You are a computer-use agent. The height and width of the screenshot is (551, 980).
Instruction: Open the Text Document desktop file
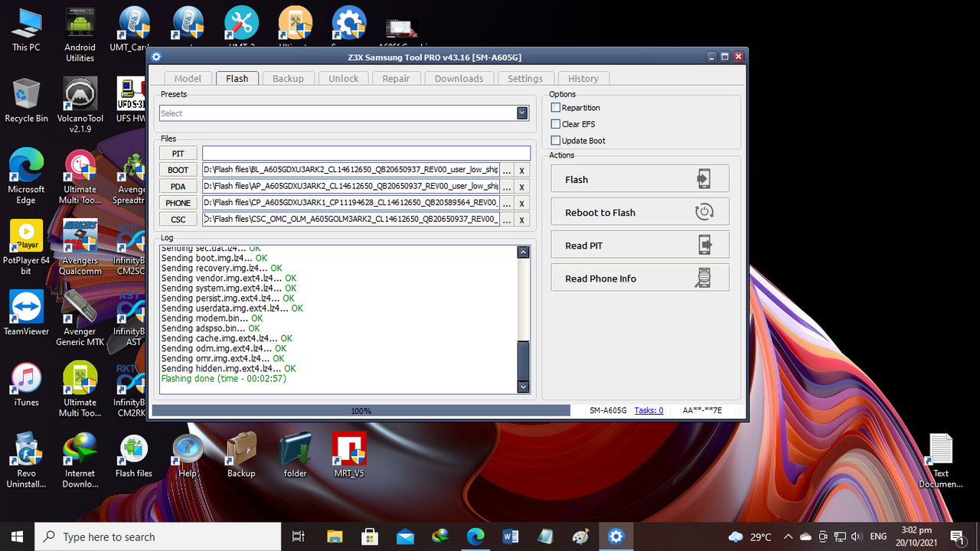(x=941, y=460)
